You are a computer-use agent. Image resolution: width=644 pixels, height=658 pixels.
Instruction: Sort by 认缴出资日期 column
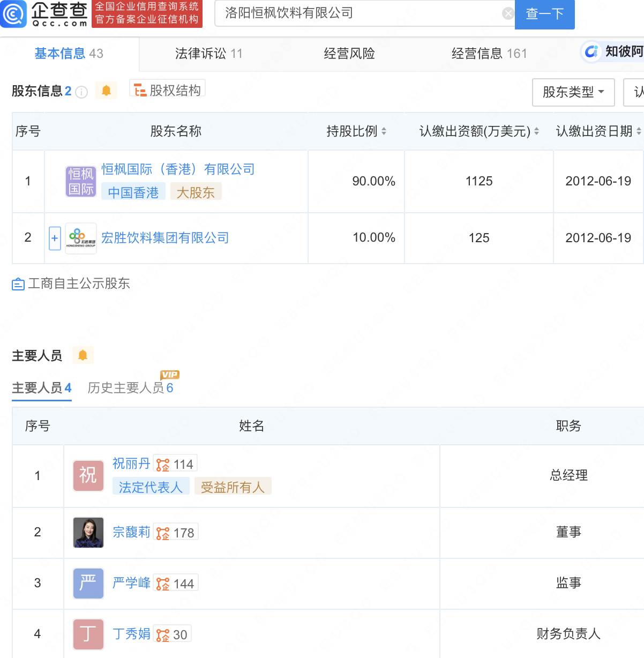point(639,131)
